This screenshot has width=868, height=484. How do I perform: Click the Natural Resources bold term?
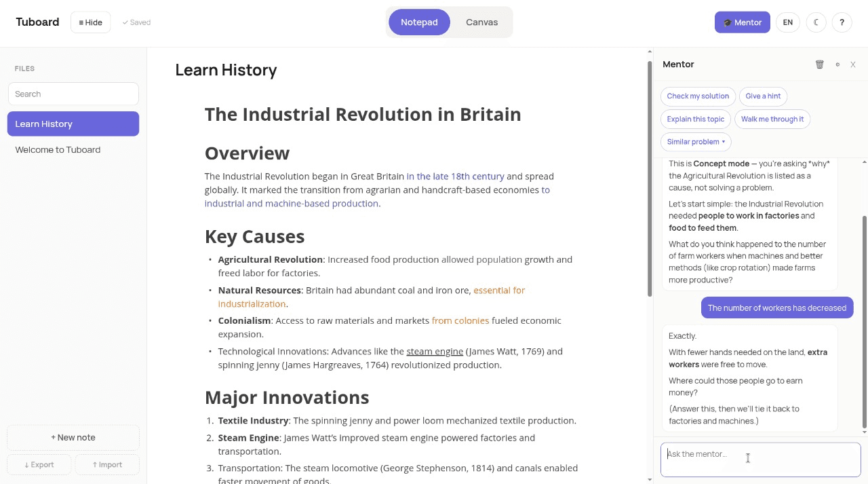260,291
